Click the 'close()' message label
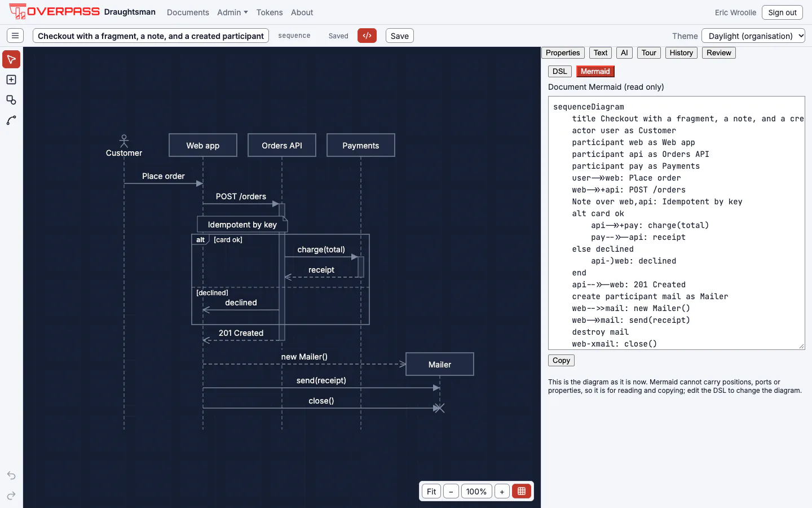This screenshot has width=812, height=508. click(x=321, y=401)
